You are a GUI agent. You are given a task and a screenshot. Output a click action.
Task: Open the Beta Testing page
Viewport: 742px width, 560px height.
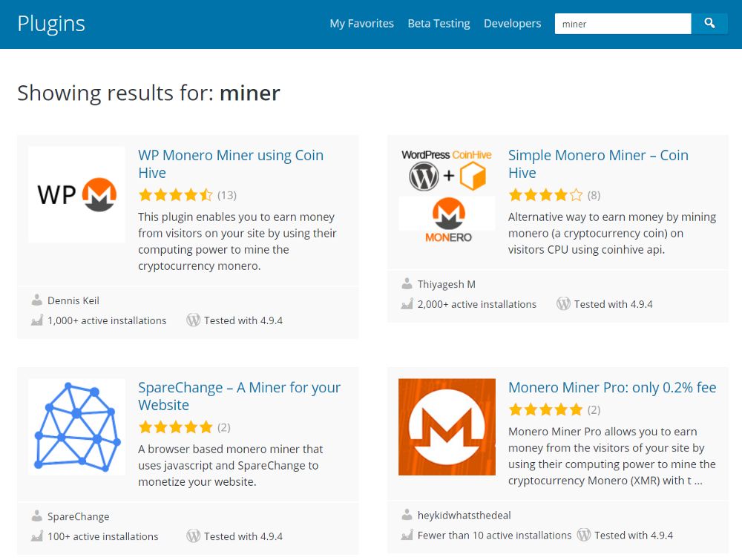coord(439,24)
